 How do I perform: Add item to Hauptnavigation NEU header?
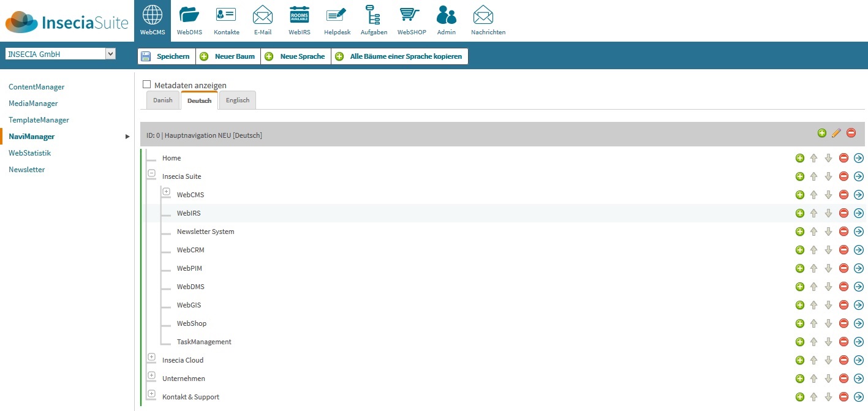click(x=821, y=133)
